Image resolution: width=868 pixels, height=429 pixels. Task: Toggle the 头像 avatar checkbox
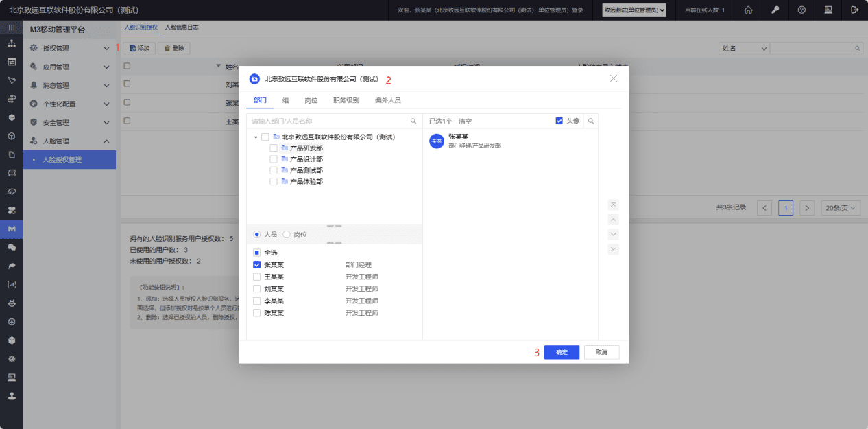point(559,121)
